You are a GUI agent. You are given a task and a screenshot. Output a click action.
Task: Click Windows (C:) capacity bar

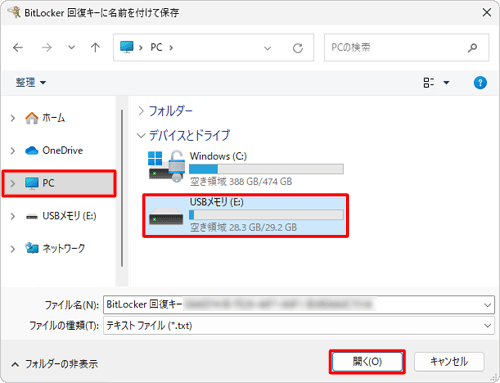(266, 169)
